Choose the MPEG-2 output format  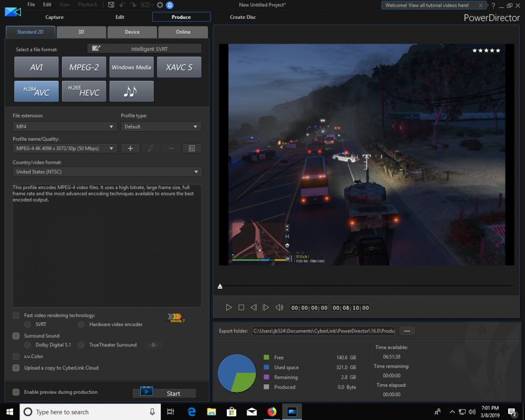click(x=83, y=67)
